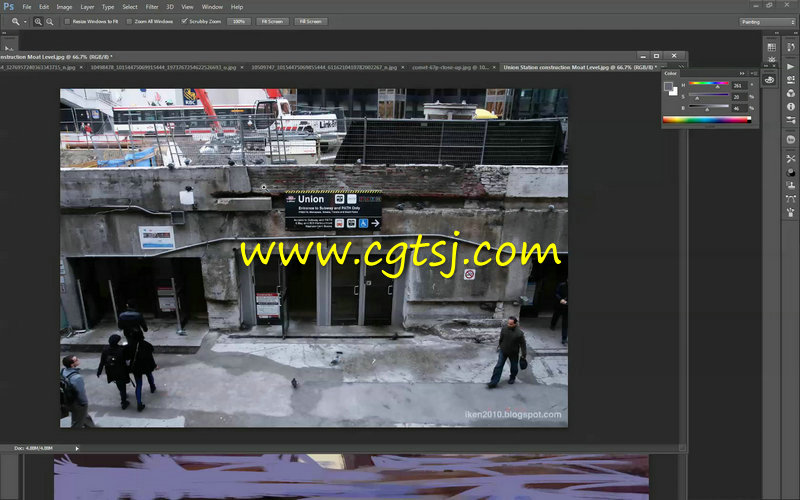The width and height of the screenshot is (800, 500).
Task: Open the Type menu
Action: click(x=108, y=7)
